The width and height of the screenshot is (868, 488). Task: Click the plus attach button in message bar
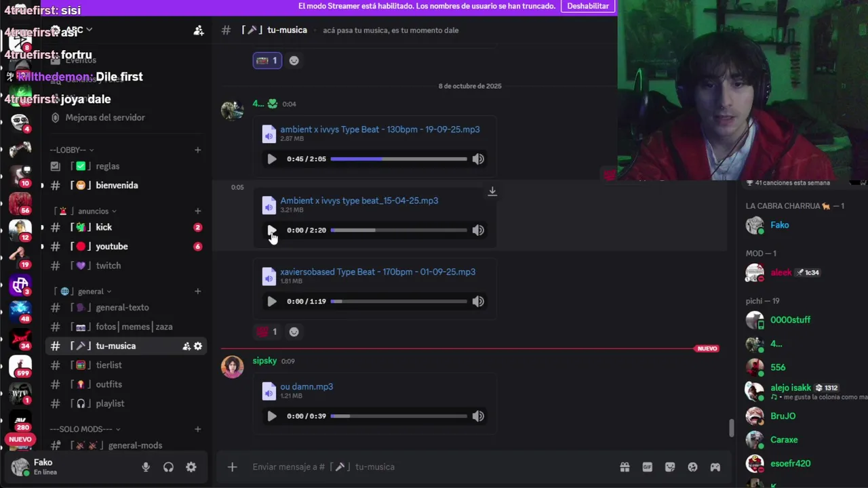point(232,467)
